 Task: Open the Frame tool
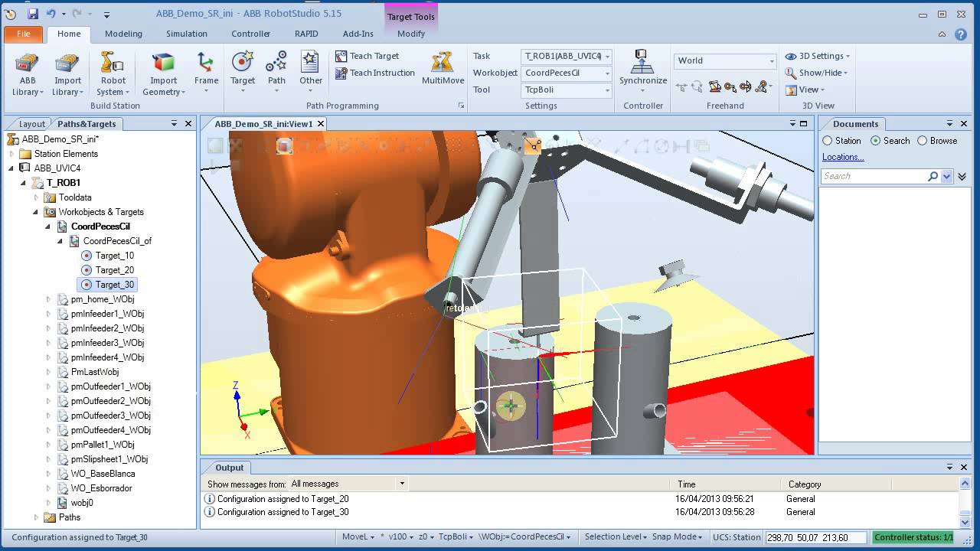[206, 73]
